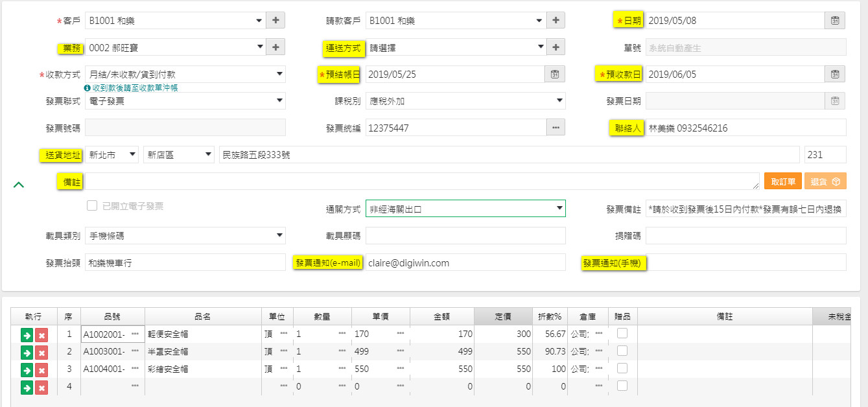
Task: Click the 聯絡人 field with 林美樂
Action: click(745, 128)
